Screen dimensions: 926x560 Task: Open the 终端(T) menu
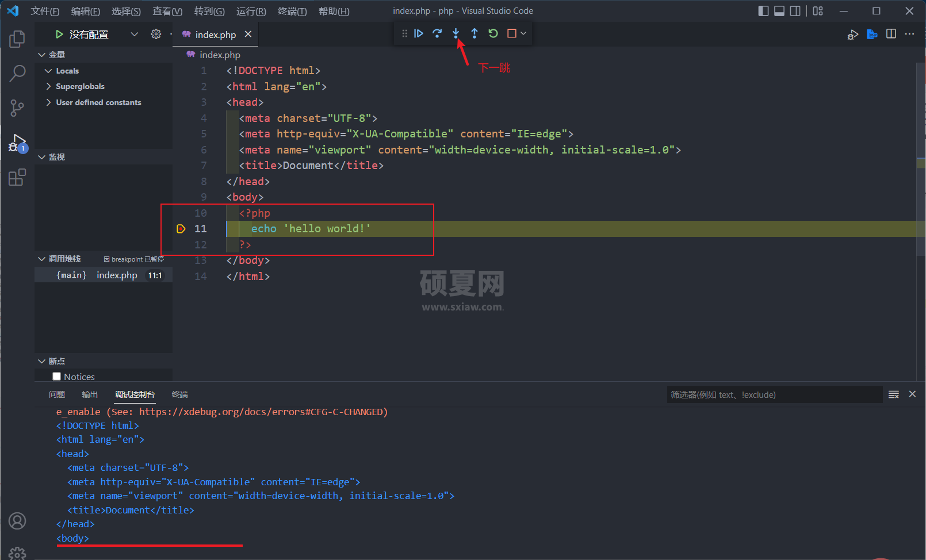tap(292, 11)
